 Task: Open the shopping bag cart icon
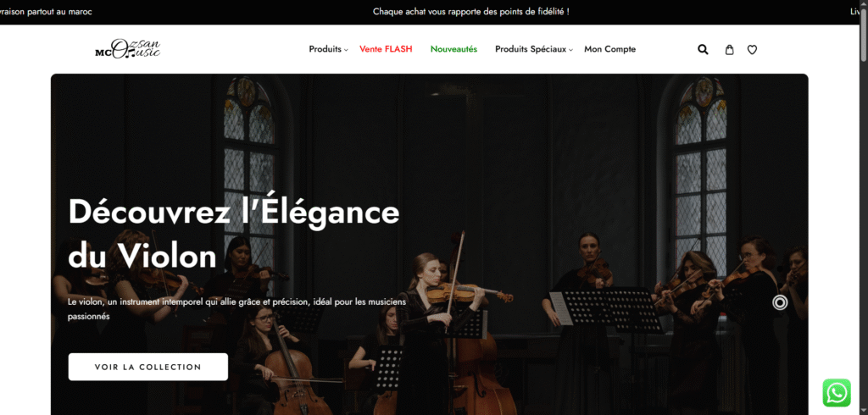click(x=730, y=49)
